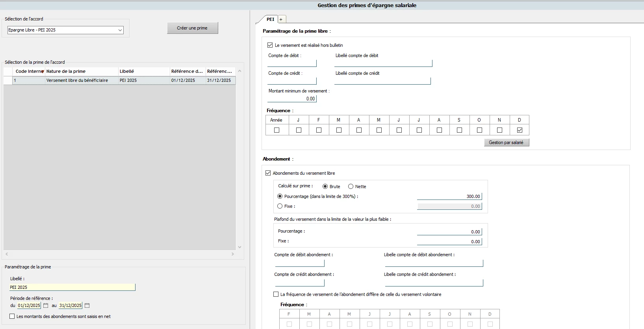
Task: Uncheck 'Le versement est réalisé hors bulletin'
Action: point(270,45)
